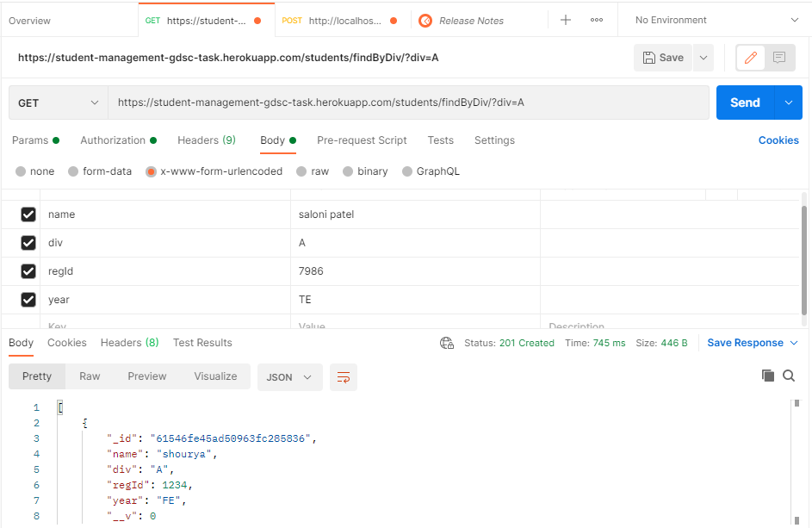Screen dimensions: 812x528
Task: Open the Tests tab
Action: 441,140
